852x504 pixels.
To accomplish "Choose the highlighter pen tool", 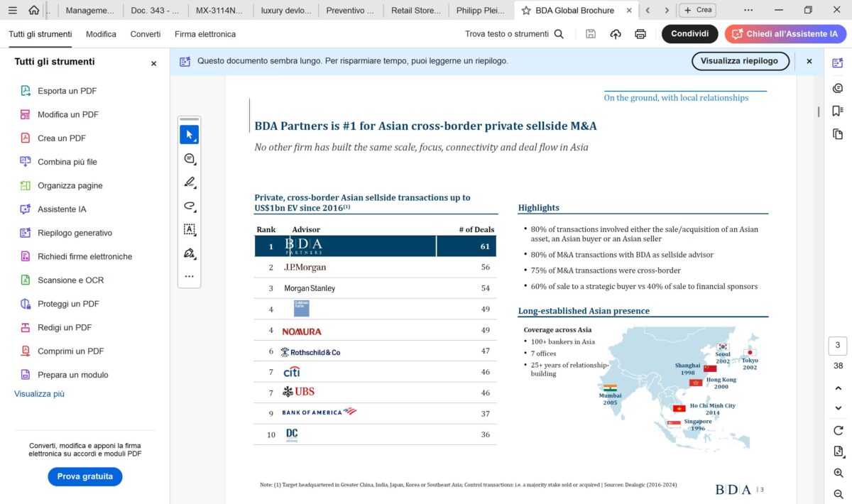I will tap(189, 182).
